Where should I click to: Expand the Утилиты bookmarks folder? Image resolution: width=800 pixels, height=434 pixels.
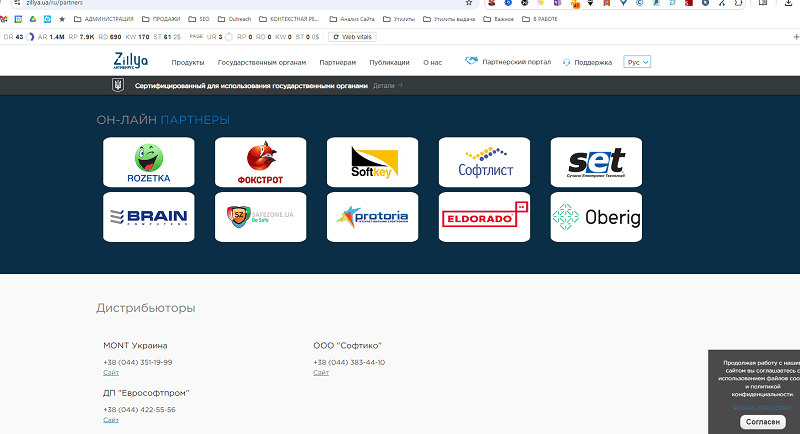(399, 19)
